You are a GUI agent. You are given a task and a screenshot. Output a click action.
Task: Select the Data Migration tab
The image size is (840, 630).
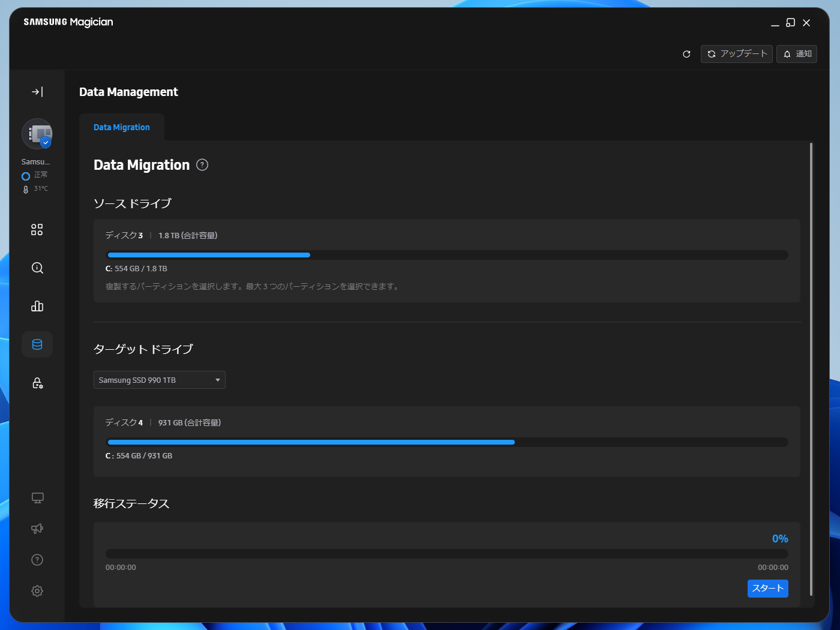pos(122,127)
